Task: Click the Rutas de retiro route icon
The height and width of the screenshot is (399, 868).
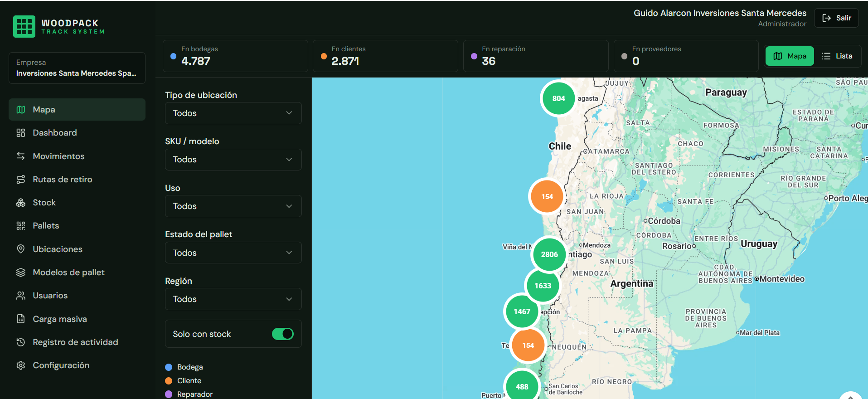Action: (x=21, y=180)
